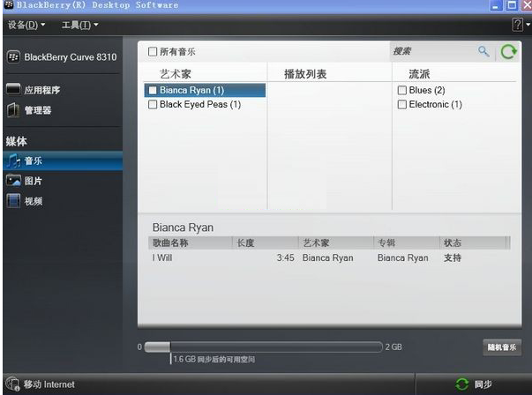The image size is (532, 395).
Task: Check the Bianca Ryan (1) artist checkbox
Action: coord(153,90)
